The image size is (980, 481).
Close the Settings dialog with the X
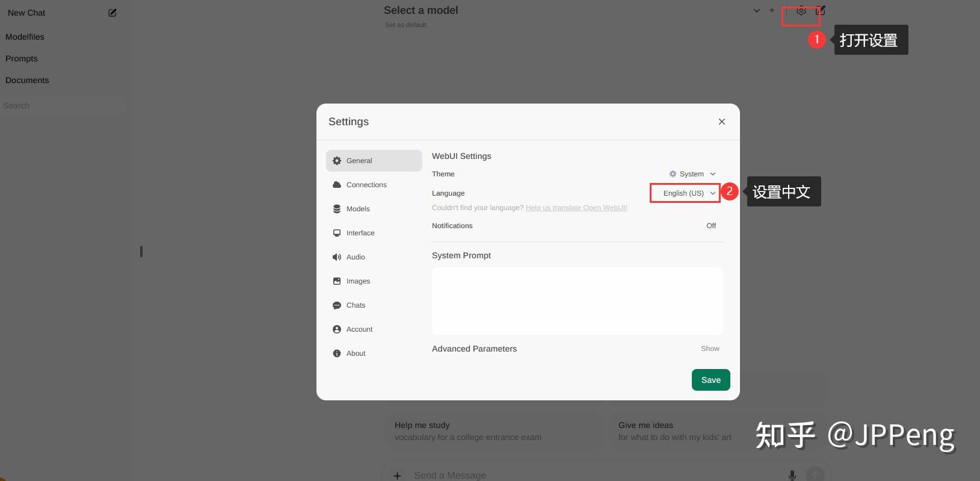click(722, 122)
